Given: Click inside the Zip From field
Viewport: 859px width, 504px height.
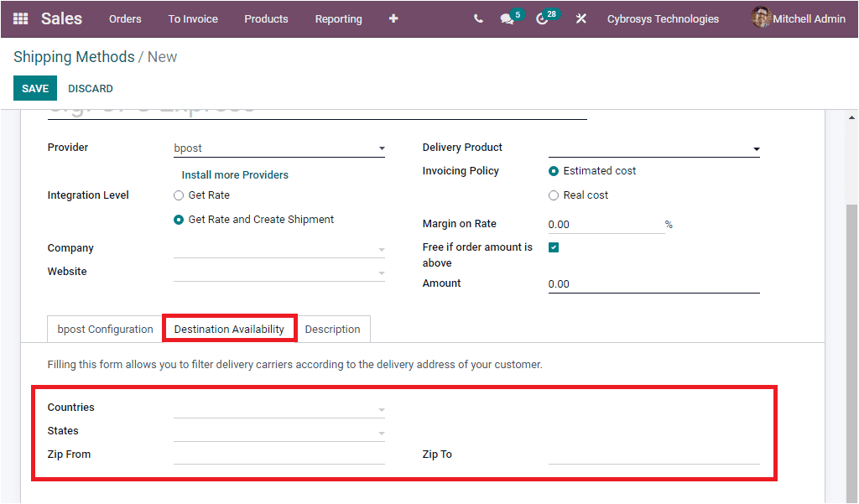Looking at the screenshot, I should pos(277,454).
